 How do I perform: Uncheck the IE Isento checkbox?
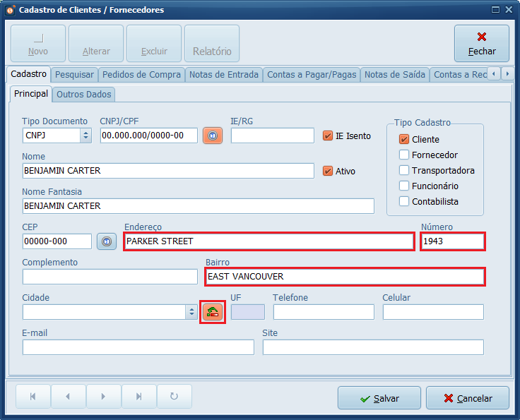click(328, 136)
